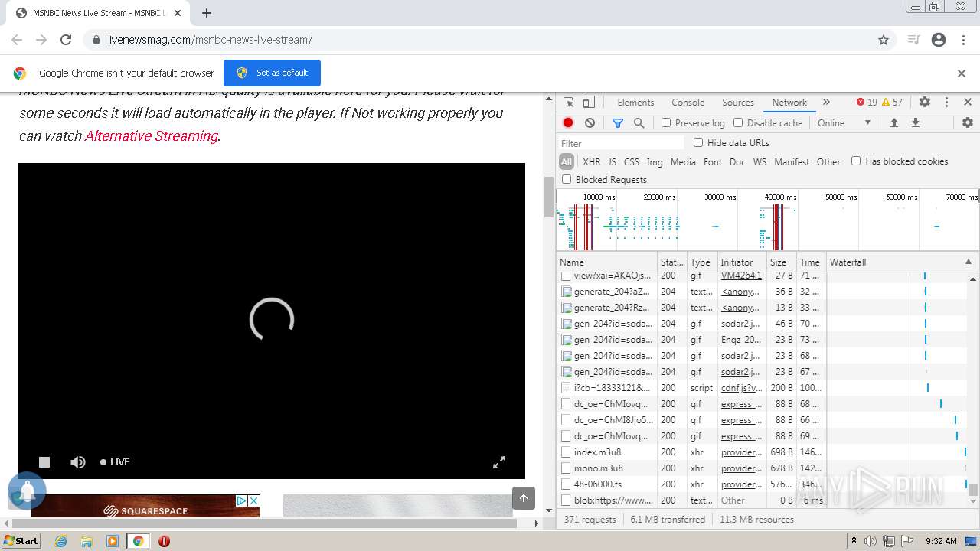The width and height of the screenshot is (980, 551).
Task: Export the HAR file
Action: tap(915, 122)
